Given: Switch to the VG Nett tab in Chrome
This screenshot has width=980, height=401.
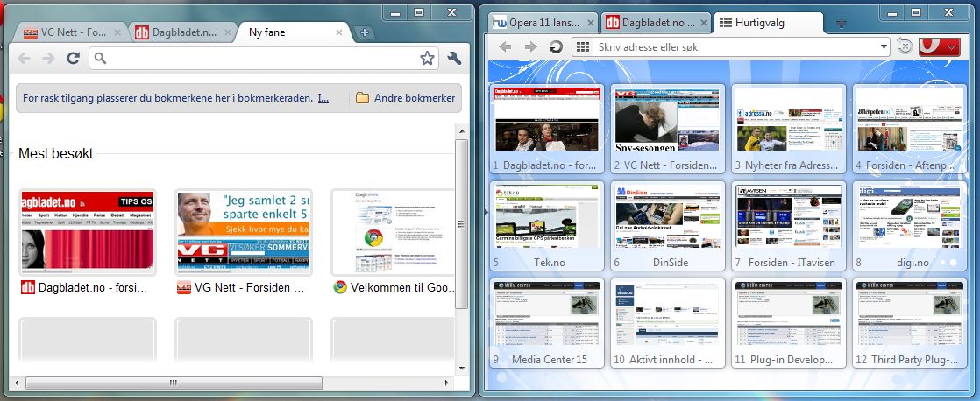Looking at the screenshot, I should click(70, 32).
